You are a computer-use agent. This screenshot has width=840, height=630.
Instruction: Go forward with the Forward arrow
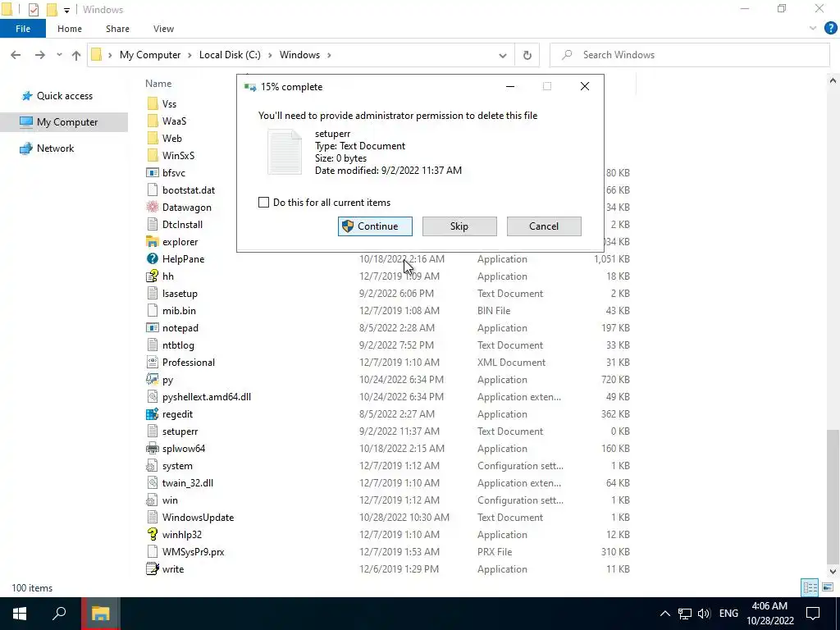[x=40, y=55]
